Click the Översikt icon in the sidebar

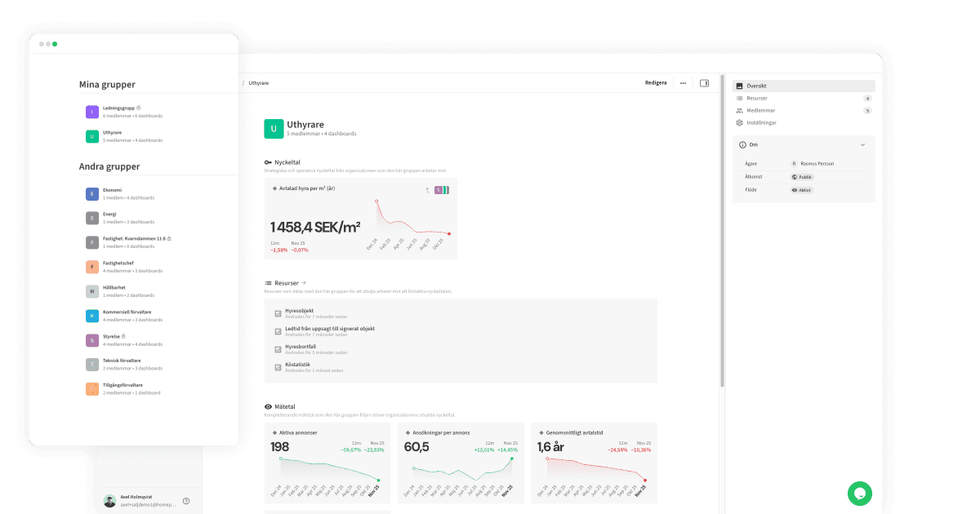[740, 86]
